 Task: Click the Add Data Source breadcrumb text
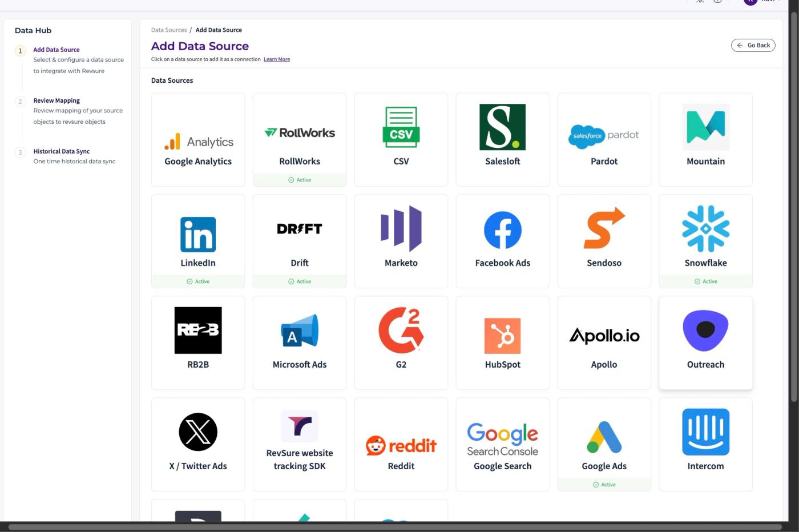pyautogui.click(x=219, y=30)
